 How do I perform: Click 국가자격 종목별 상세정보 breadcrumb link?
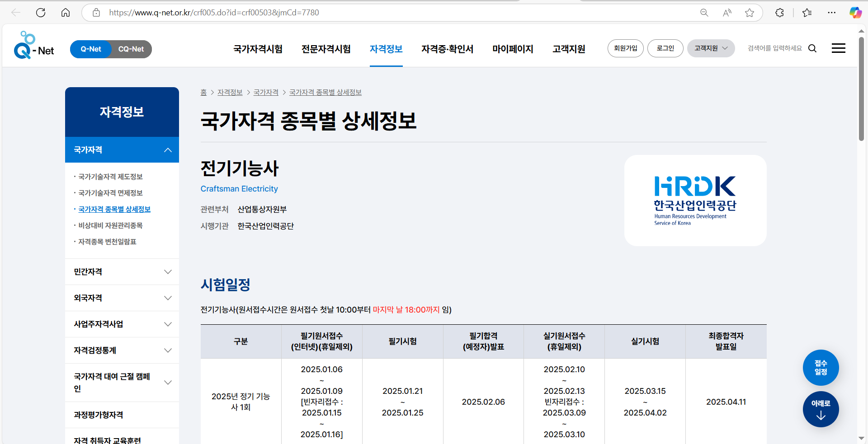[x=325, y=92]
